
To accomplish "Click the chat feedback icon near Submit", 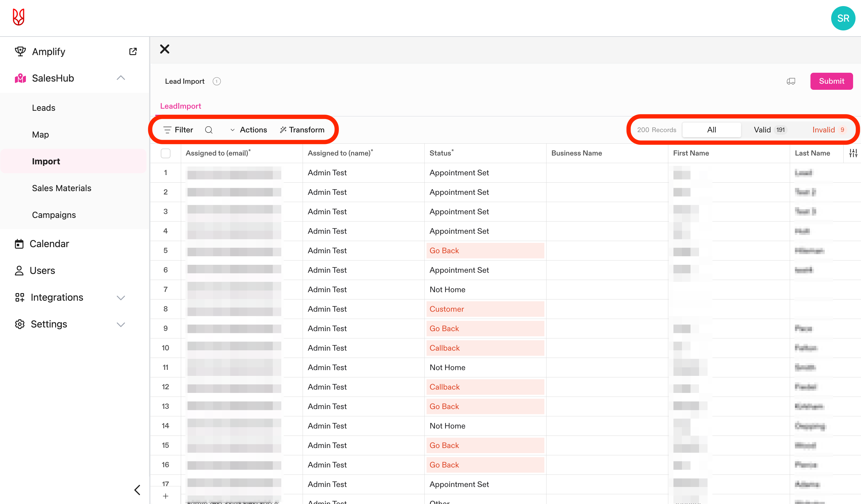I will (x=791, y=81).
